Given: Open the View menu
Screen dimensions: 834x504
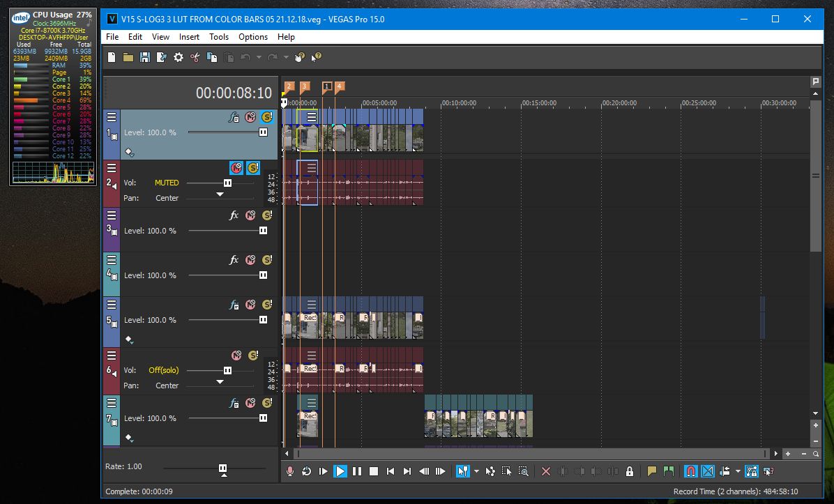Looking at the screenshot, I should [x=160, y=37].
